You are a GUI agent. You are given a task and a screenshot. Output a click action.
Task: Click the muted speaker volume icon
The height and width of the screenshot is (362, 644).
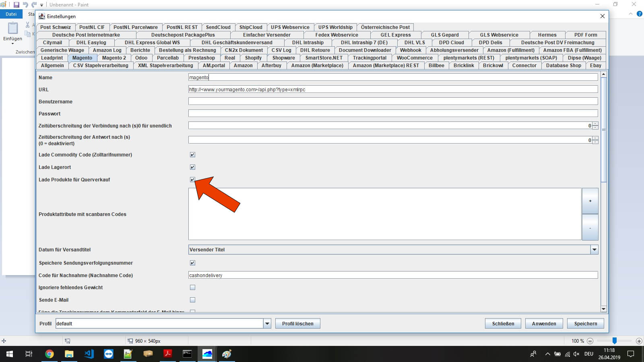pos(576,354)
